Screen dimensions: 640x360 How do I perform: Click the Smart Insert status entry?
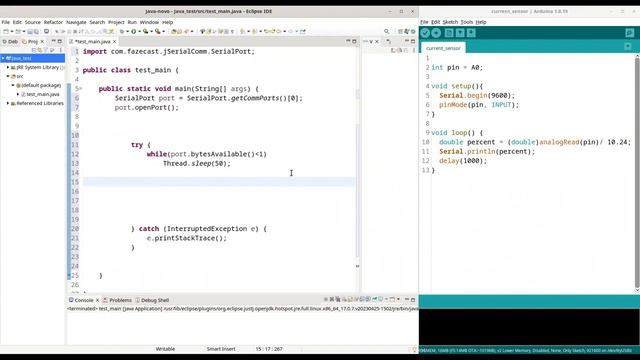(221, 349)
